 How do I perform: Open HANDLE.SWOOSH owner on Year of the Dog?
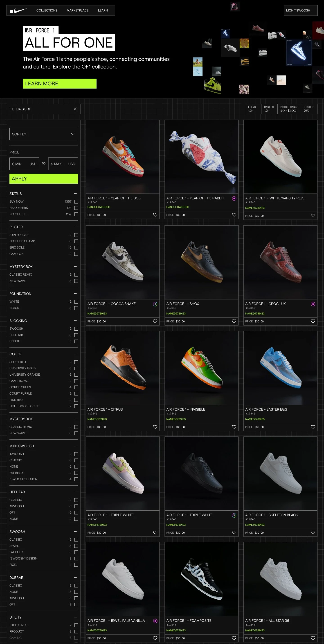(x=99, y=207)
